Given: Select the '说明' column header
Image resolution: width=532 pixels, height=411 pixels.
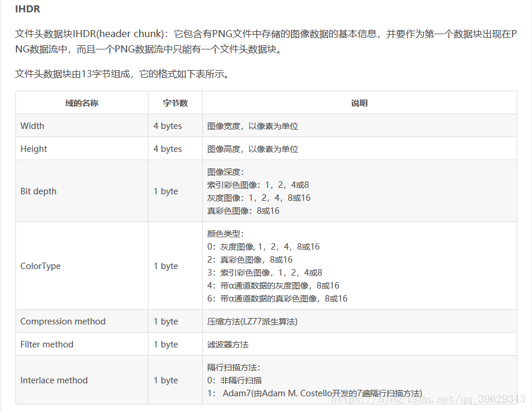Looking at the screenshot, I should tap(359, 103).
